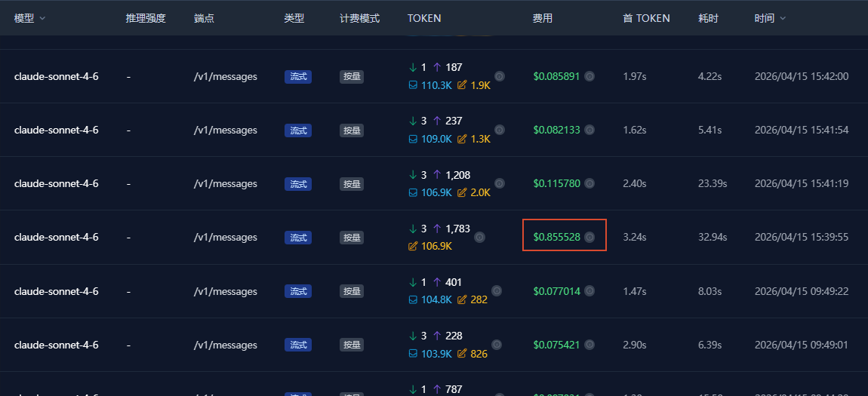Open the 模型 column filter chevron
This screenshot has height=396, width=868.
click(x=42, y=18)
